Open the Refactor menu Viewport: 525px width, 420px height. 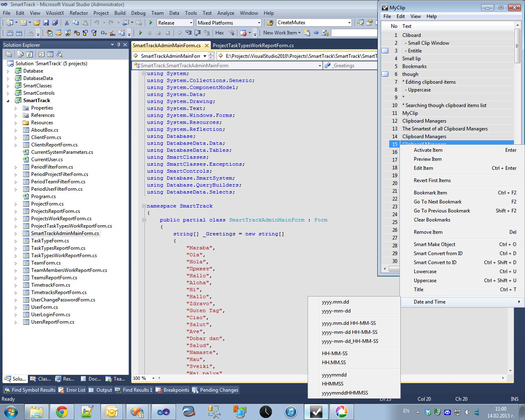[x=79, y=13]
